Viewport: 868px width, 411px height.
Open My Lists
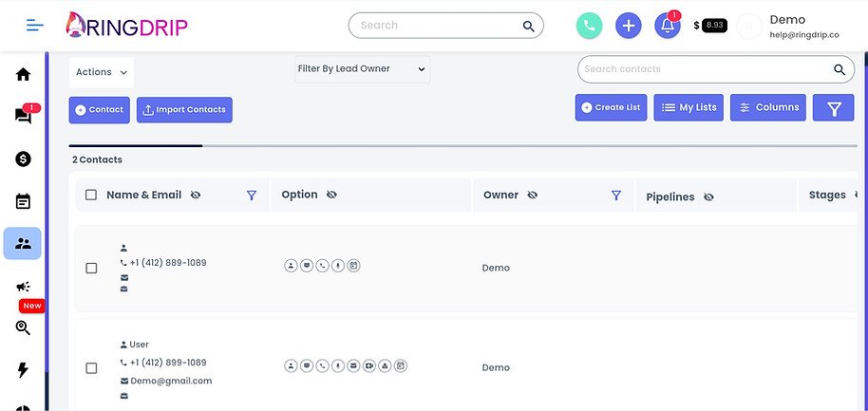tap(689, 107)
